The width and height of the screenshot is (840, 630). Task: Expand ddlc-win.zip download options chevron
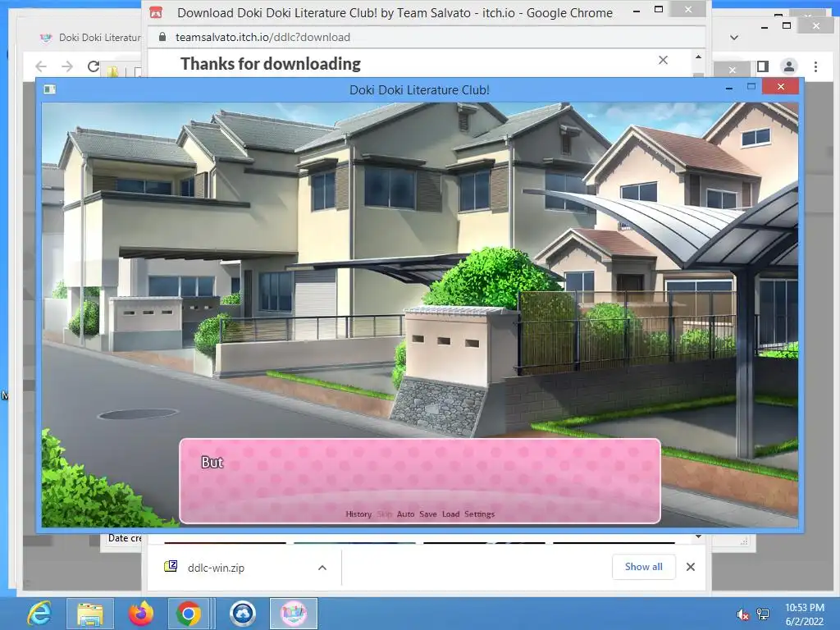(322, 568)
